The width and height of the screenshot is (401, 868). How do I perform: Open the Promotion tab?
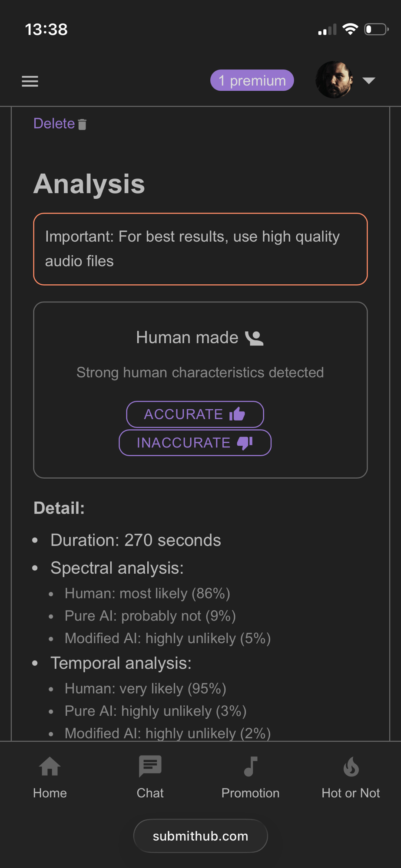pos(251,792)
